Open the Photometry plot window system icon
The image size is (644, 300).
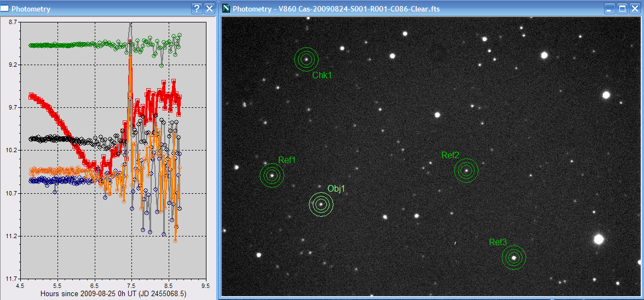tap(5, 9)
